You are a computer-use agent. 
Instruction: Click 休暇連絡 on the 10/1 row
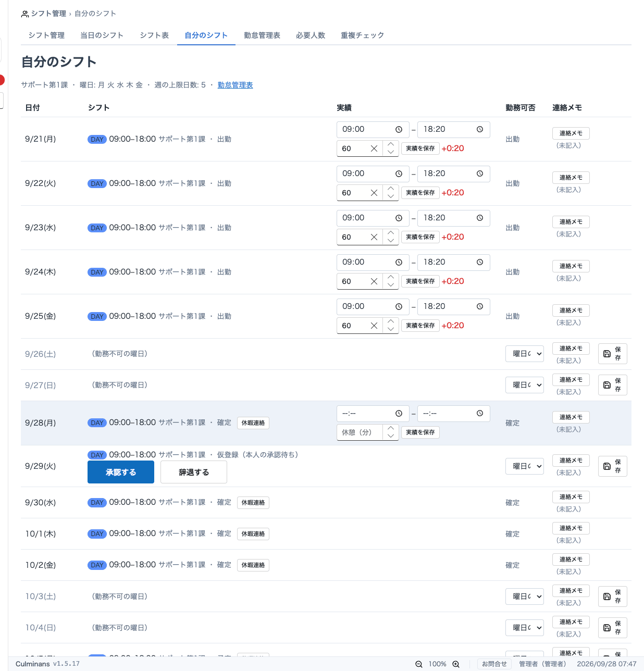[253, 534]
